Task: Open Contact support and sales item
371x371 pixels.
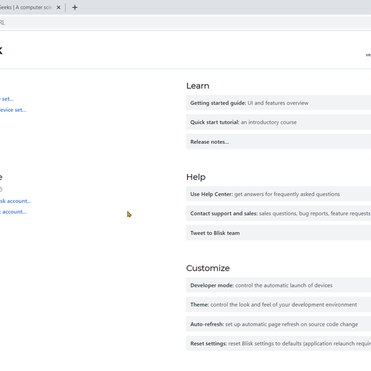Action: point(278,213)
